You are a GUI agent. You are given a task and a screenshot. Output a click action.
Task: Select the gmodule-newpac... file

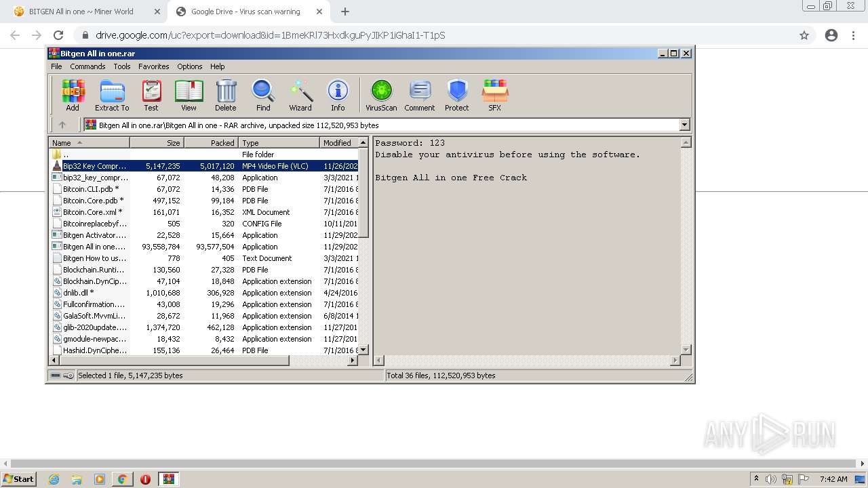(203, 339)
